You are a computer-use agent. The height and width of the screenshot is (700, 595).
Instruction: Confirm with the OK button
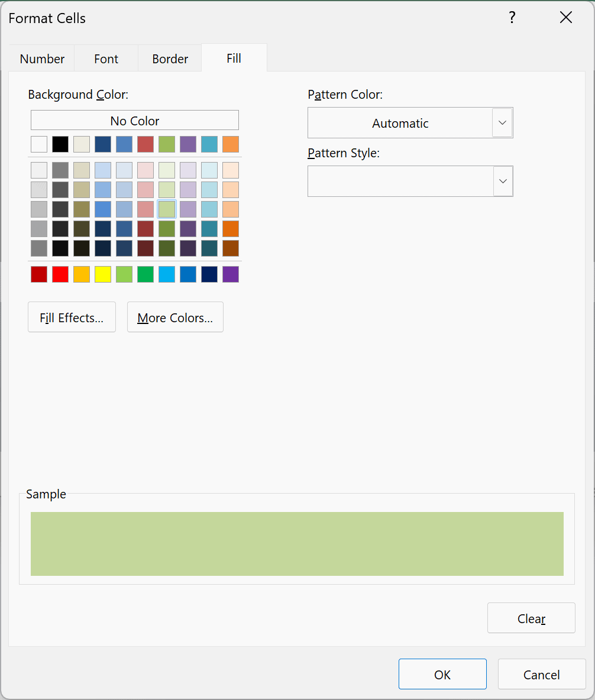point(442,674)
